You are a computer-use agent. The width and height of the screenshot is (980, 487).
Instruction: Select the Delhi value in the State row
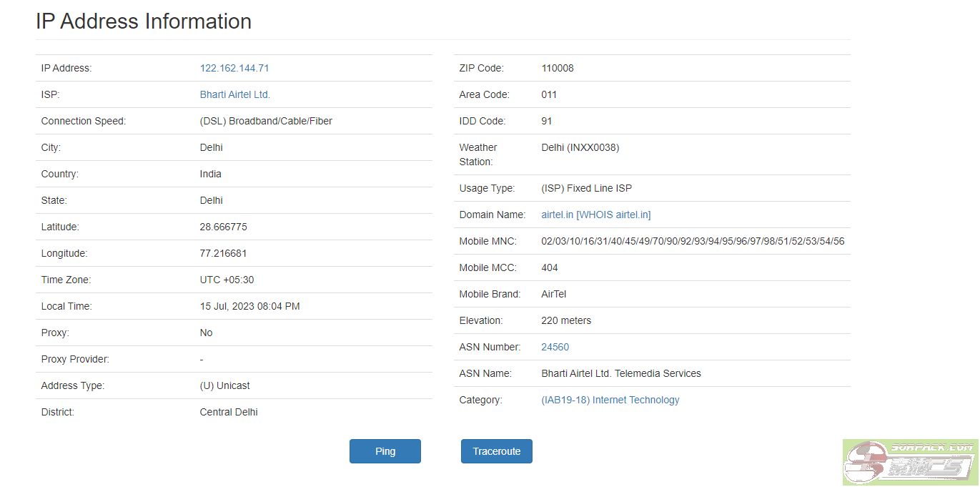pyautogui.click(x=212, y=200)
